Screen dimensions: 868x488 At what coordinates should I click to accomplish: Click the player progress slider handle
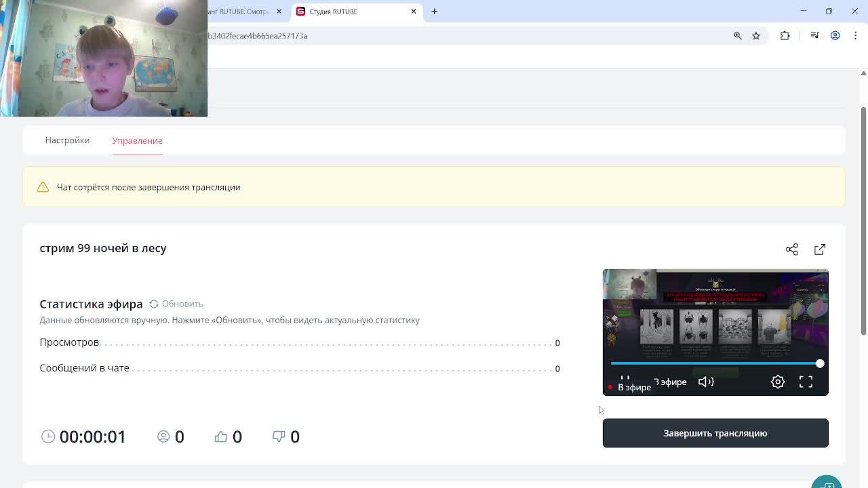820,364
